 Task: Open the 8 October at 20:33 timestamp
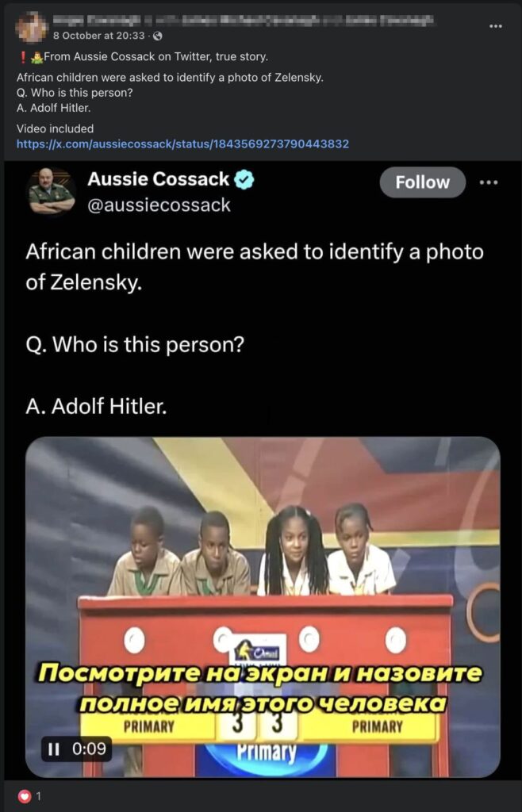click(x=99, y=36)
